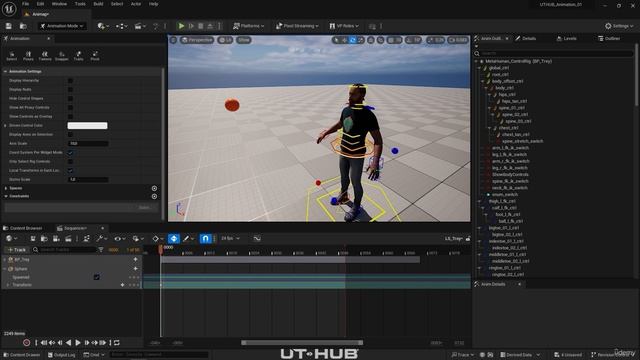Expand the Transform track
The image size is (640, 360).
(x=8, y=285)
